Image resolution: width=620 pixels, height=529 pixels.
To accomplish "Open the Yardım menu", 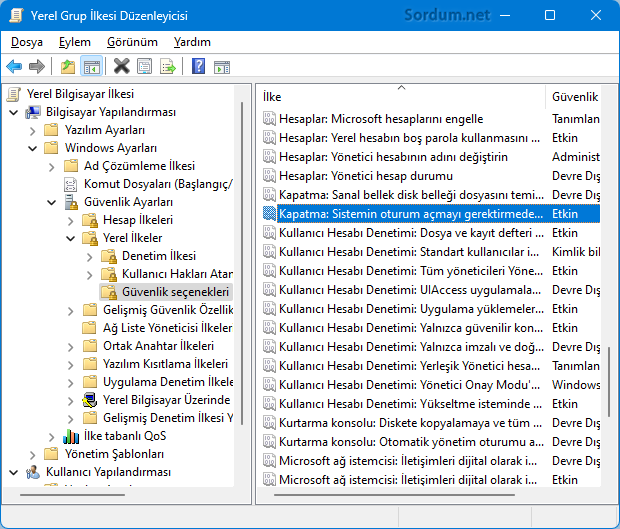I will click(x=192, y=42).
